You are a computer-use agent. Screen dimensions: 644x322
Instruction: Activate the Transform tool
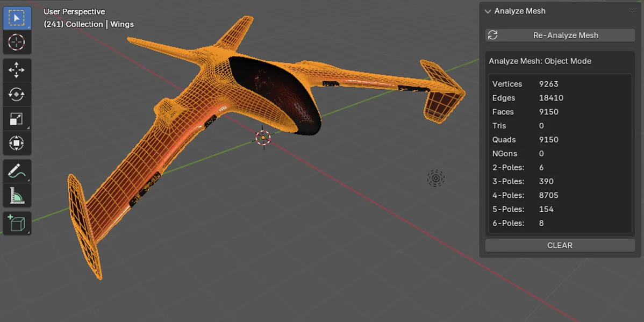17,142
